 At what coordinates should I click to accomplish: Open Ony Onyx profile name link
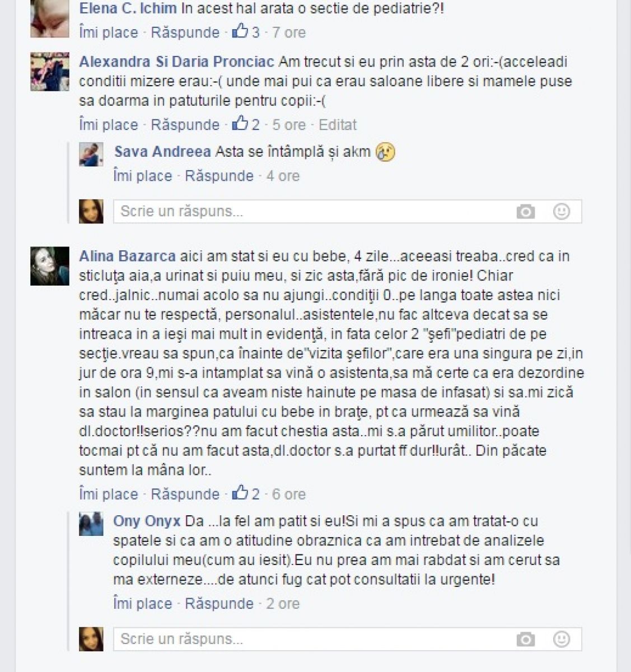point(147,521)
